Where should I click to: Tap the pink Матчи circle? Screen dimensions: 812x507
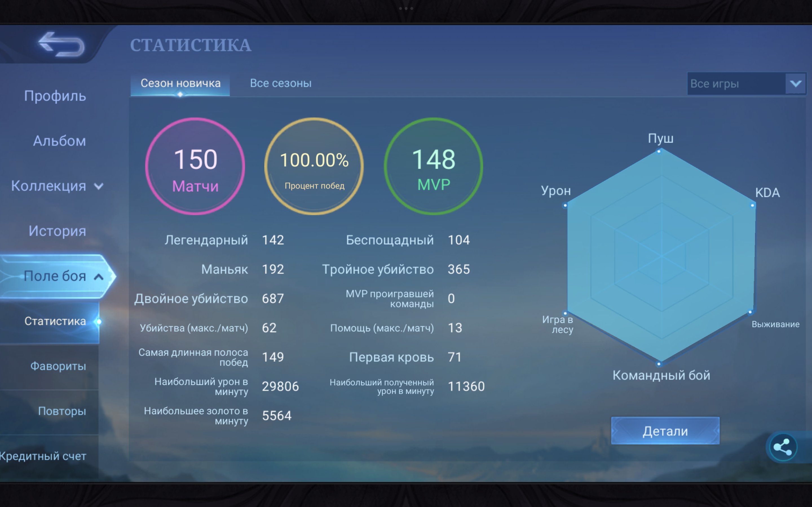[195, 166]
